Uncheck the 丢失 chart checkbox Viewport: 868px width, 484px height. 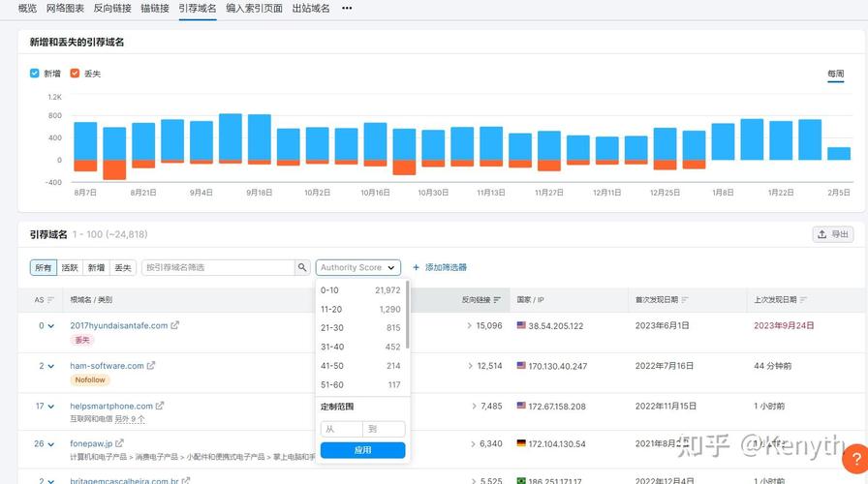75,73
